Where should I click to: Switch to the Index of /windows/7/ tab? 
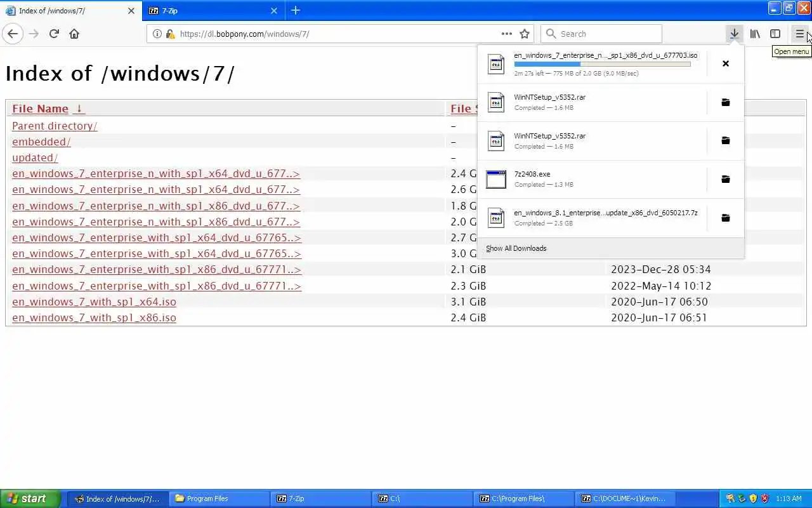pyautogui.click(x=70, y=11)
